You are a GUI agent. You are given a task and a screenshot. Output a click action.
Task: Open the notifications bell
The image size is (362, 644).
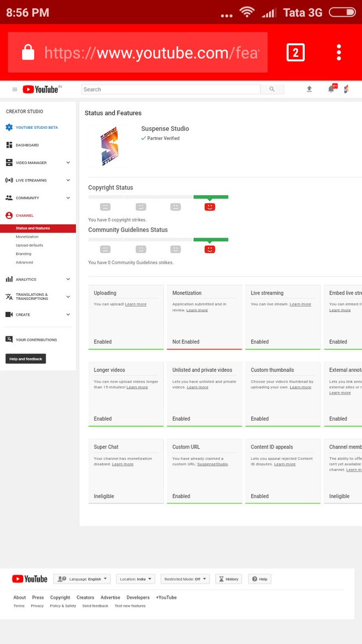(331, 89)
